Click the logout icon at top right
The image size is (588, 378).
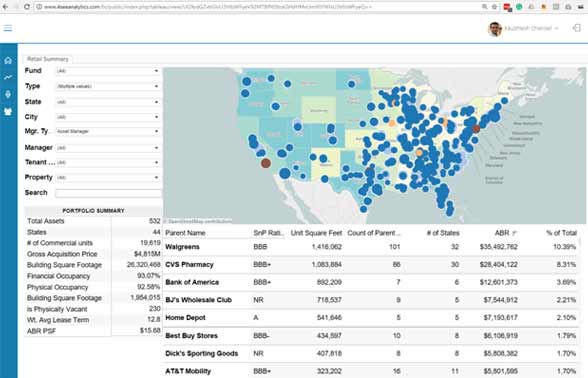(576, 28)
